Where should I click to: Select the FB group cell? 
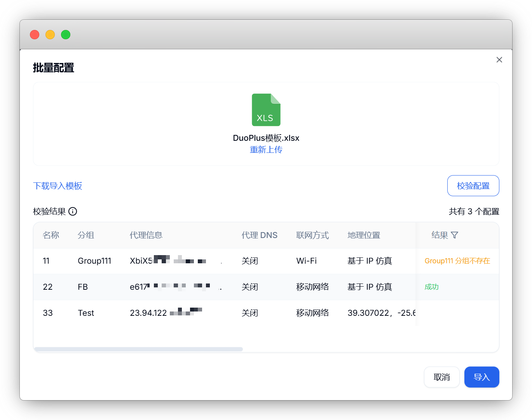83,287
